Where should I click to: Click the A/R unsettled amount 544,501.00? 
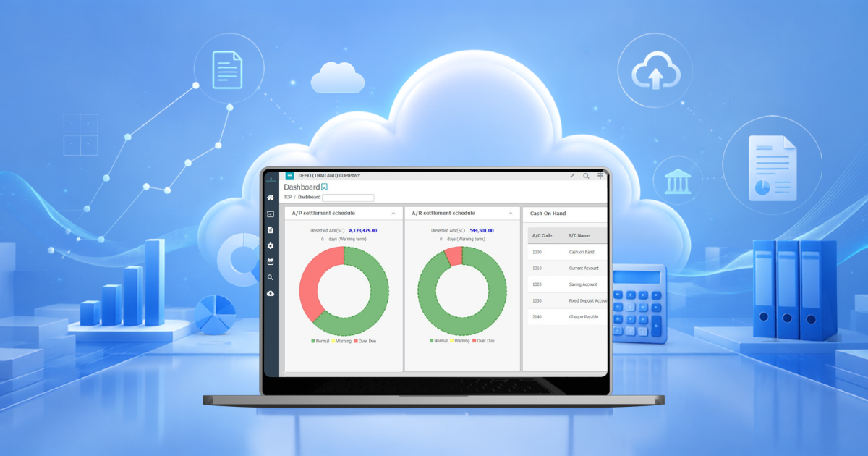(x=482, y=230)
